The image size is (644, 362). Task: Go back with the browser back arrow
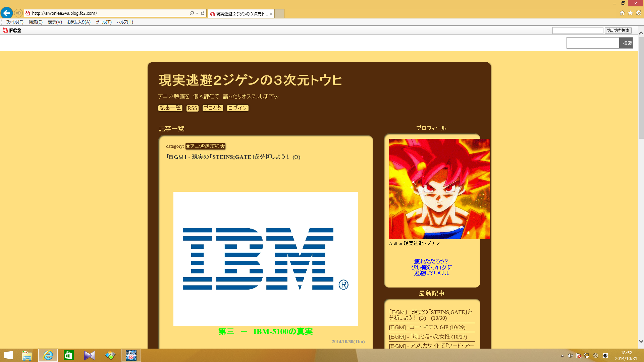pos(7,13)
